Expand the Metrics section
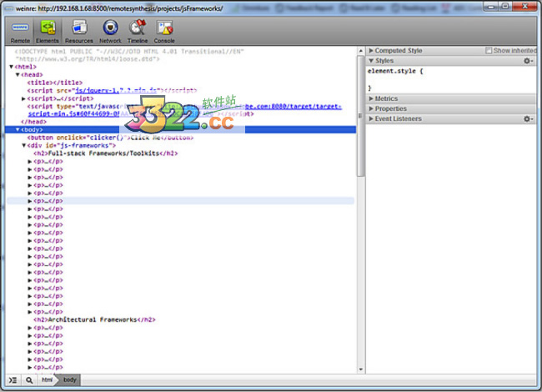Image resolution: width=542 pixels, height=392 pixels. tap(371, 98)
